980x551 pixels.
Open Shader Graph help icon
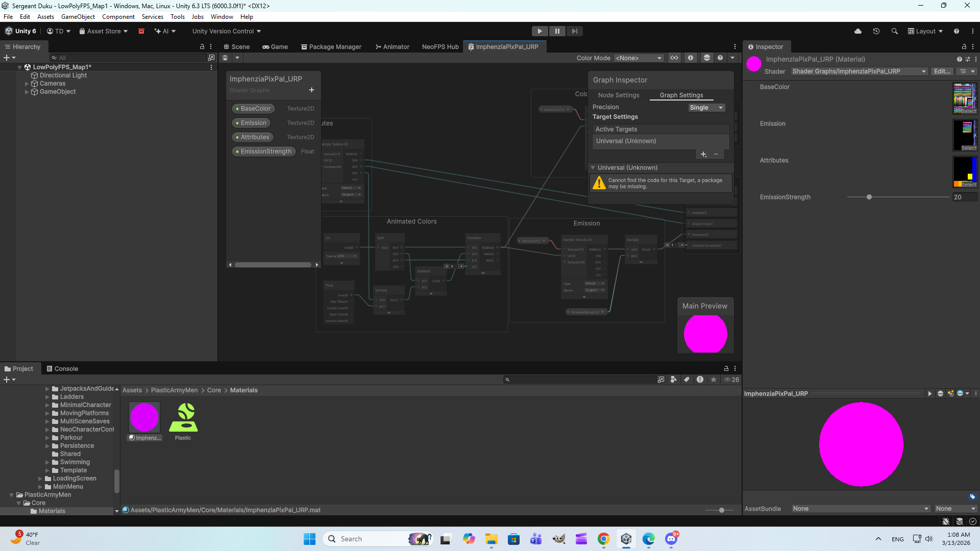tap(720, 58)
